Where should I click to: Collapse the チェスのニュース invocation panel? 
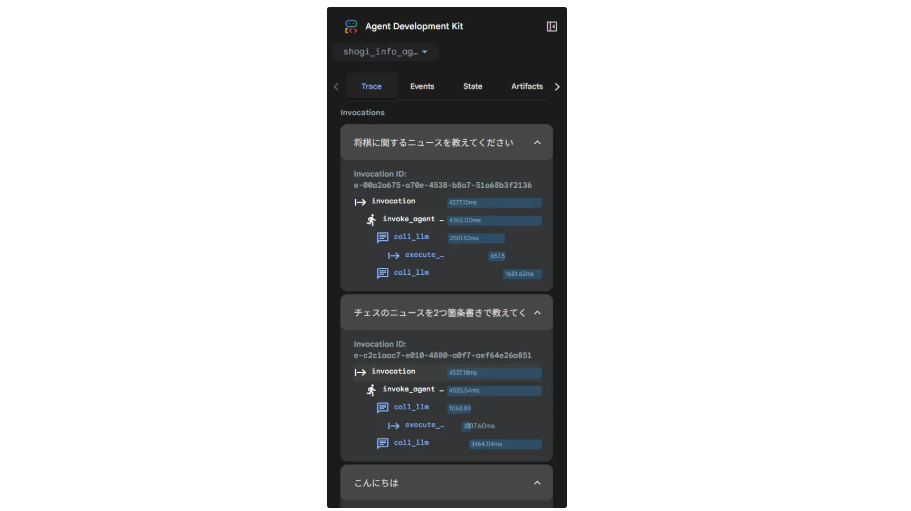(537, 313)
